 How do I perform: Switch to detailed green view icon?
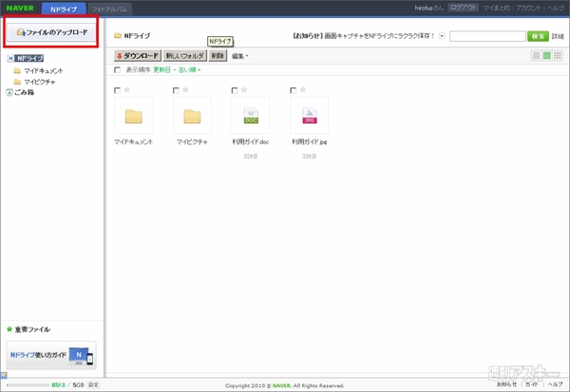pos(547,56)
